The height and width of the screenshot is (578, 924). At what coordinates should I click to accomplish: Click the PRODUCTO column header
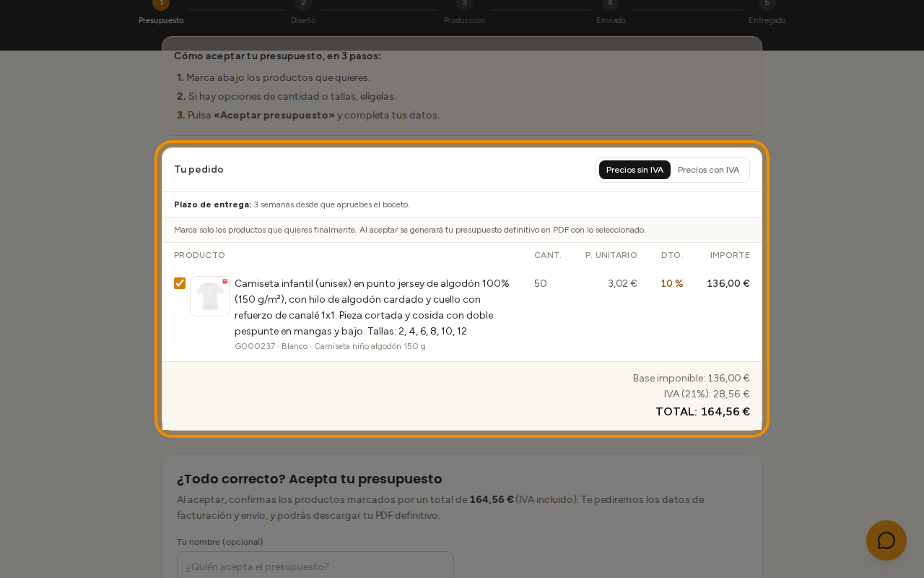199,255
